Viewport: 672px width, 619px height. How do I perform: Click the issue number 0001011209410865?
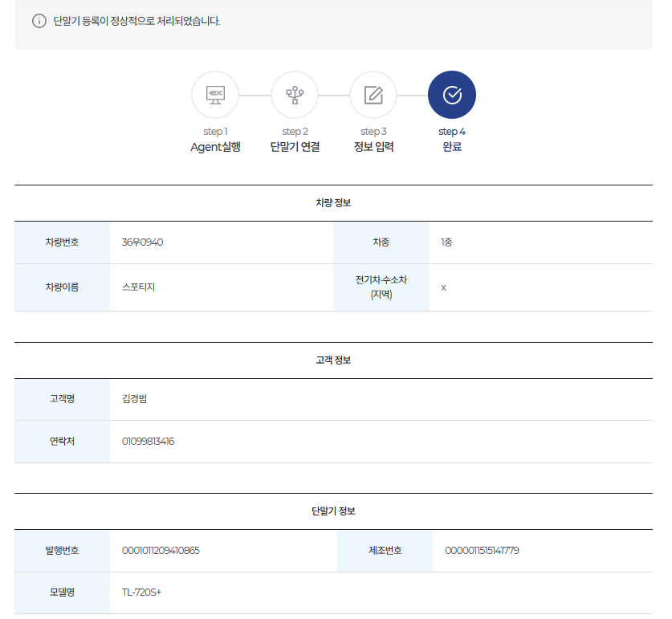(161, 551)
